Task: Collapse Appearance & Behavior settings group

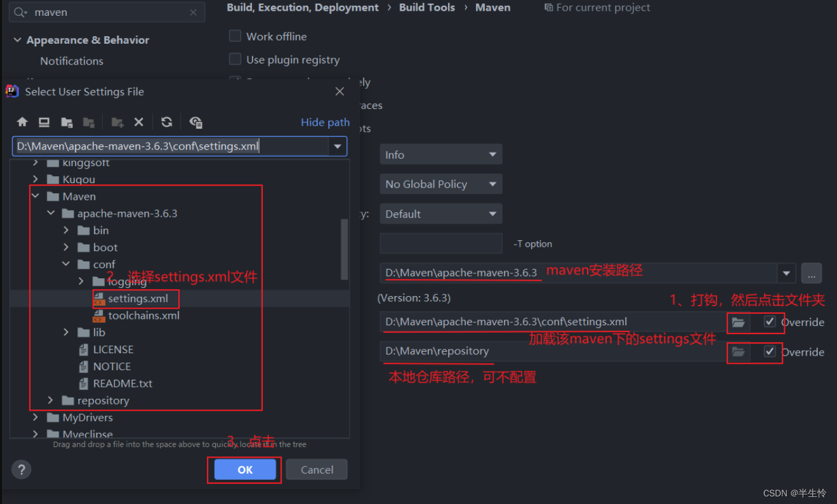Action: coord(17,40)
